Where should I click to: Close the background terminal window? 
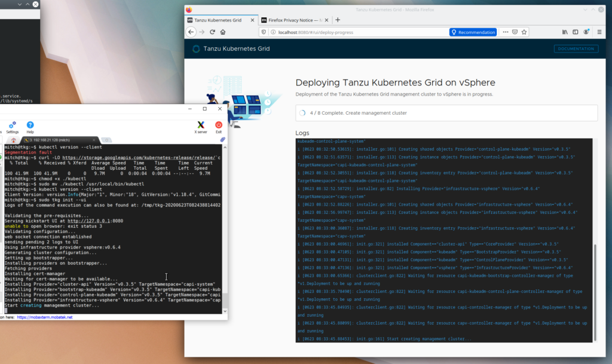35,4
